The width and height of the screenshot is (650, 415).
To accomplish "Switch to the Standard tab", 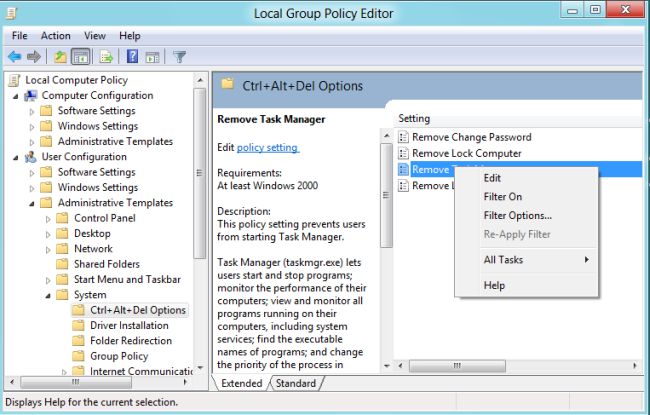I will (296, 383).
